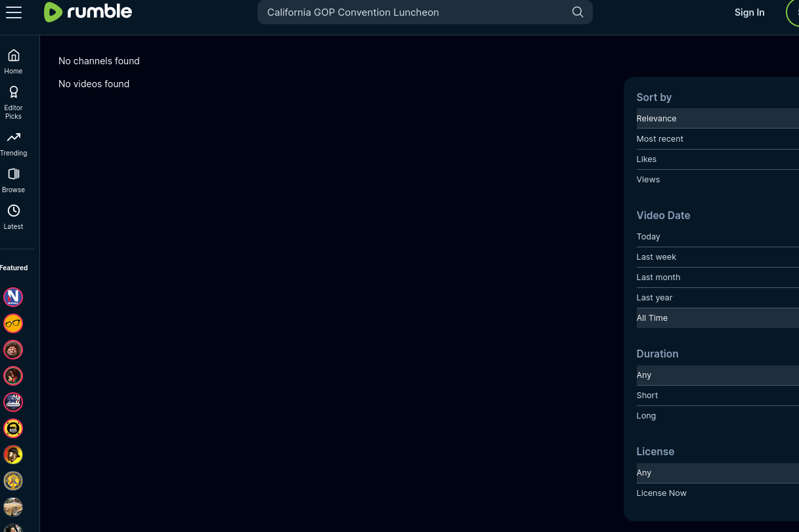Filter video date to Today

click(x=718, y=237)
